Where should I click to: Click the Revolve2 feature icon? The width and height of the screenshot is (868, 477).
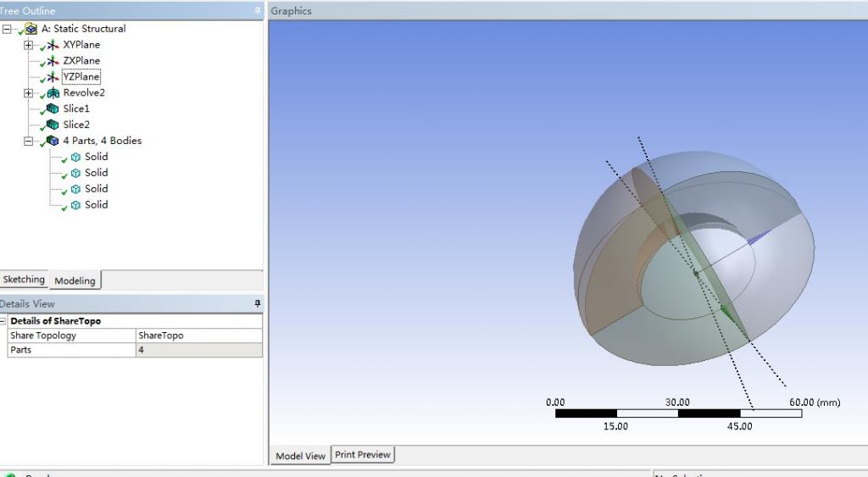pyautogui.click(x=53, y=93)
